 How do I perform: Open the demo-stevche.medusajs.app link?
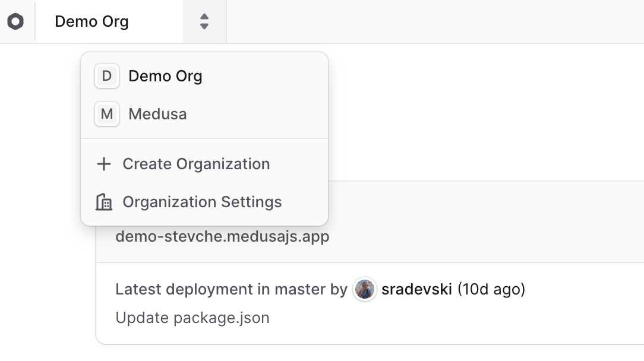click(222, 236)
